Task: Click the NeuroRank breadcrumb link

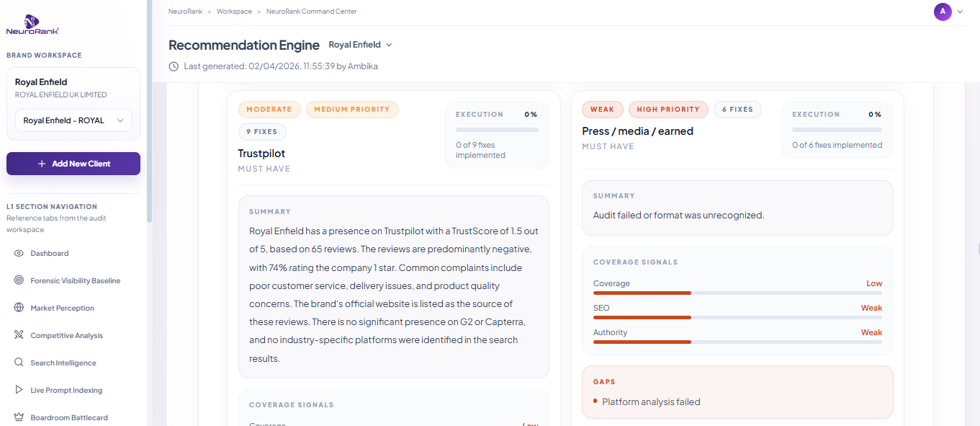Action: (185, 12)
